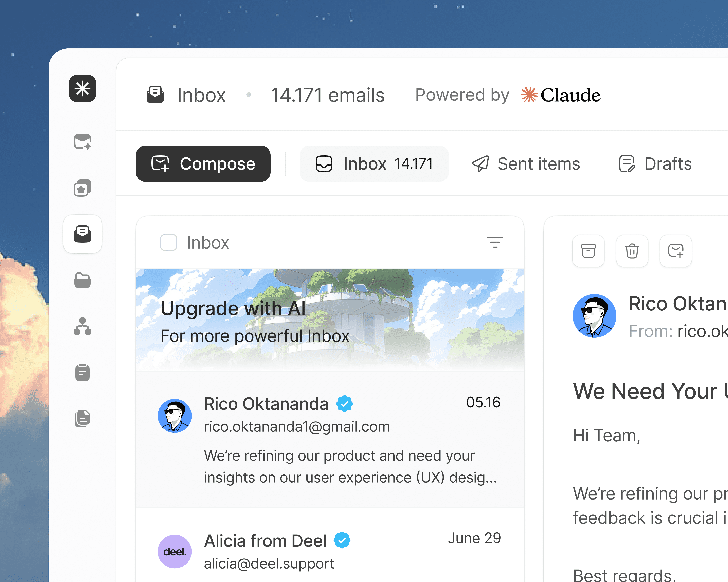Open the Alicia from Deel email
The width and height of the screenshot is (728, 582).
tap(330, 550)
